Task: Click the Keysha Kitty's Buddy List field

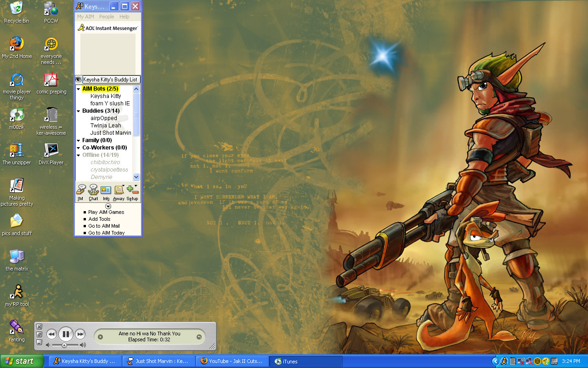Action: pyautogui.click(x=111, y=80)
